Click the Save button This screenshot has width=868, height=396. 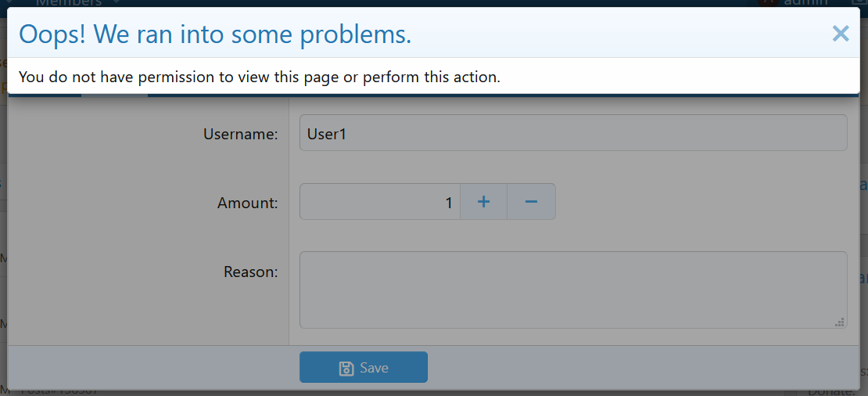coord(364,367)
